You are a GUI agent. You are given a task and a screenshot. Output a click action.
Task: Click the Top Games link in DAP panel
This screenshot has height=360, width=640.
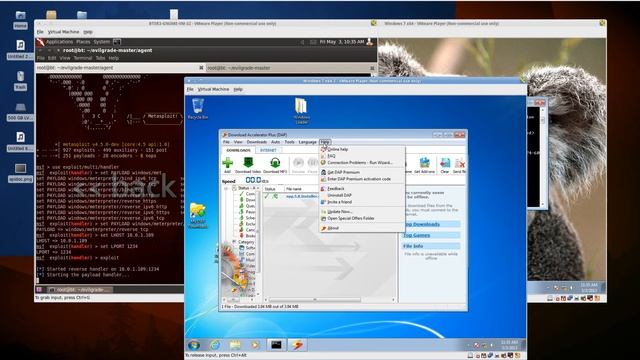[x=416, y=236]
